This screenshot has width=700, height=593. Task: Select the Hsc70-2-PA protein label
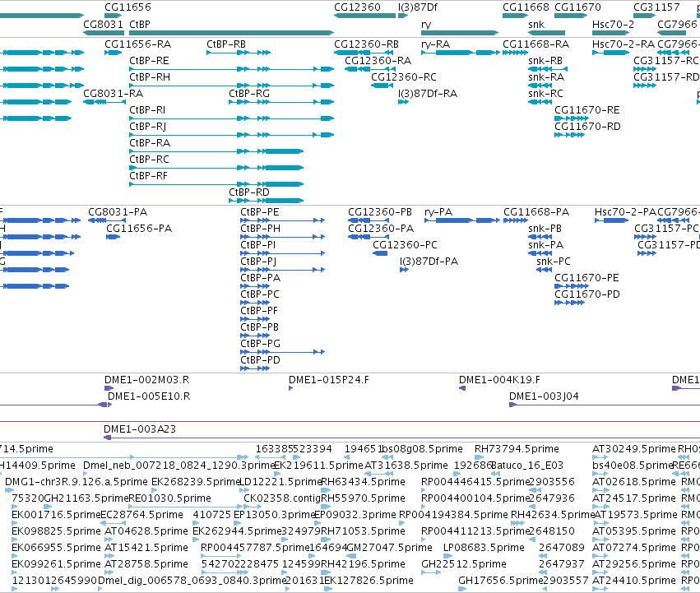(x=625, y=212)
